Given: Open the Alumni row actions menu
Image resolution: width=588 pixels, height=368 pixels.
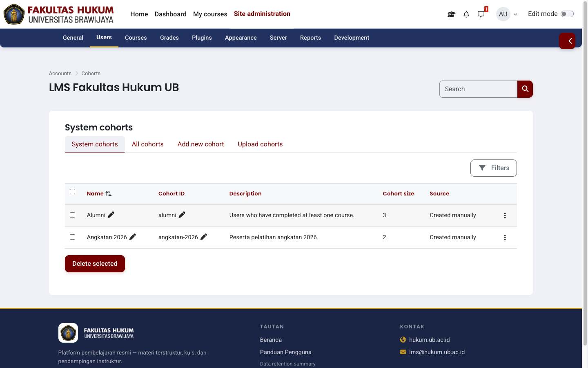Looking at the screenshot, I should (x=505, y=215).
